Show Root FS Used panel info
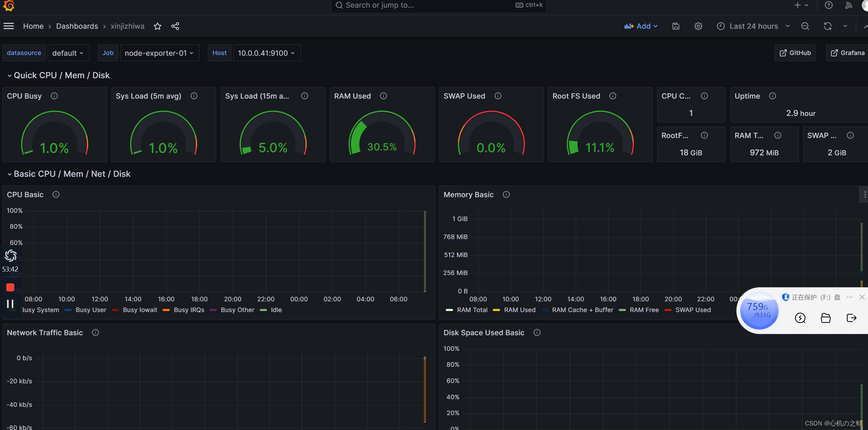Viewport: 868px width, 430px height. coord(613,96)
